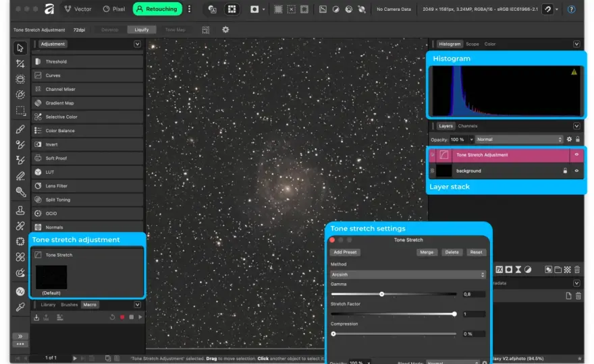The image size is (594, 364).
Task: Switch to the Scope tab
Action: pos(472,44)
